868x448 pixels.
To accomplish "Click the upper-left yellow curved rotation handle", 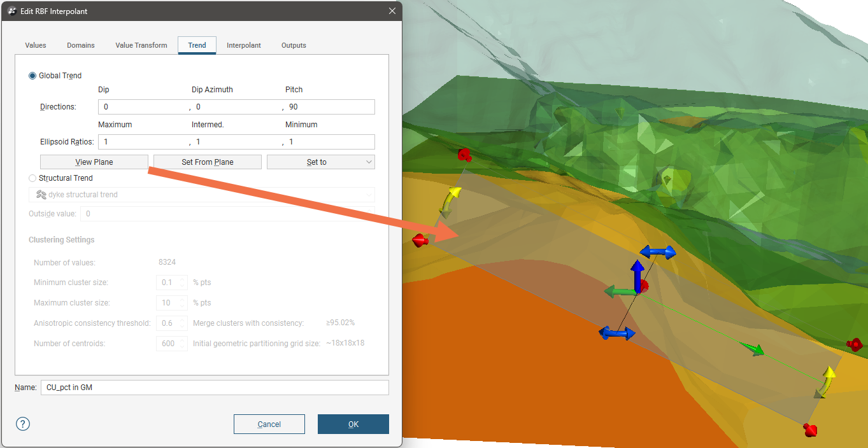I will coord(451,201).
